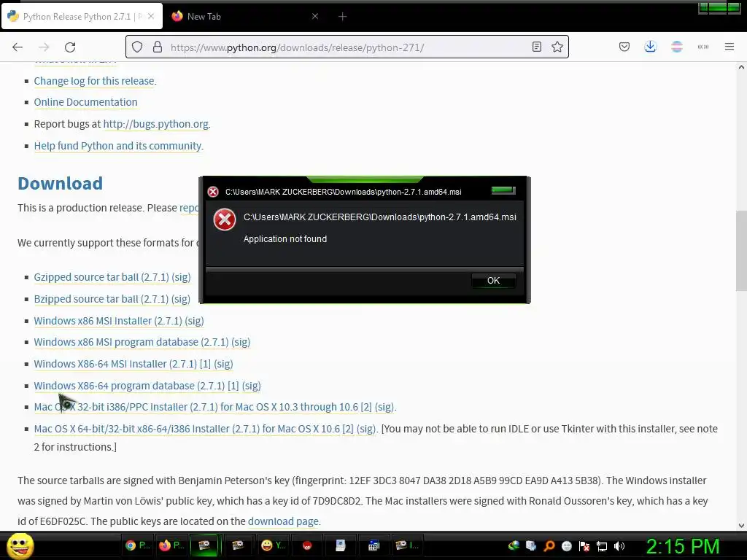Open Change log for this release link

click(x=94, y=81)
